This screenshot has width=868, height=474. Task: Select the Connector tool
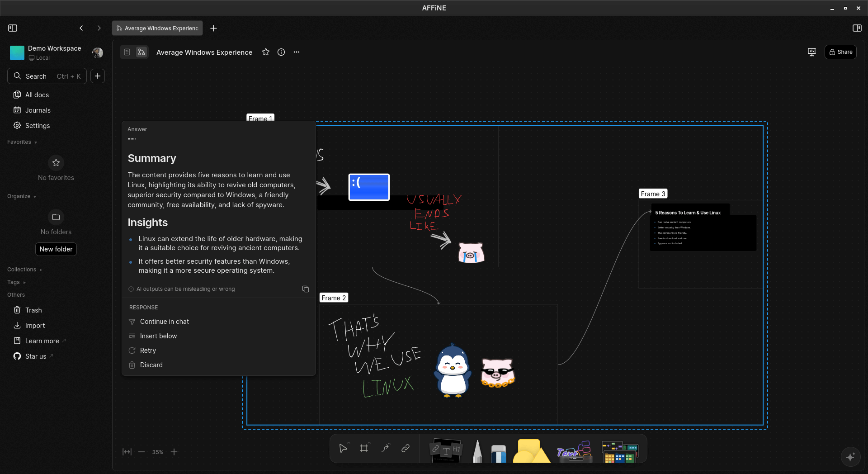tap(386, 448)
